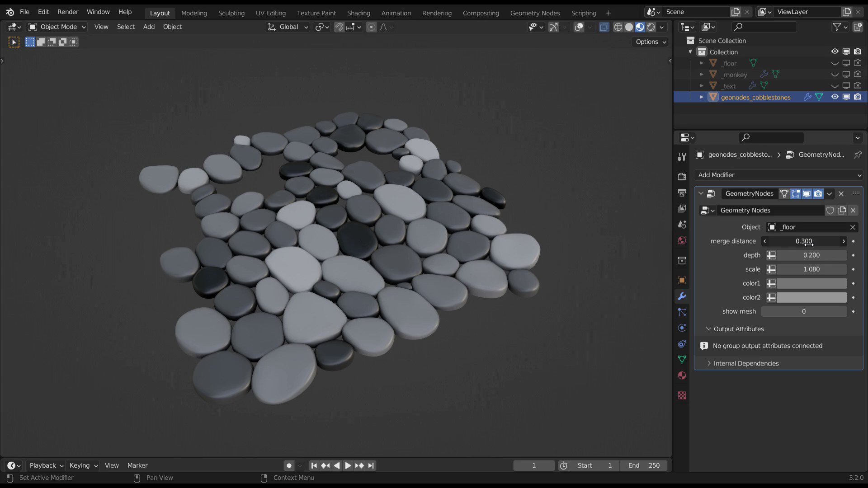Switch to Wireframe viewport shading
Screen dimensions: 868x488
[x=618, y=27]
